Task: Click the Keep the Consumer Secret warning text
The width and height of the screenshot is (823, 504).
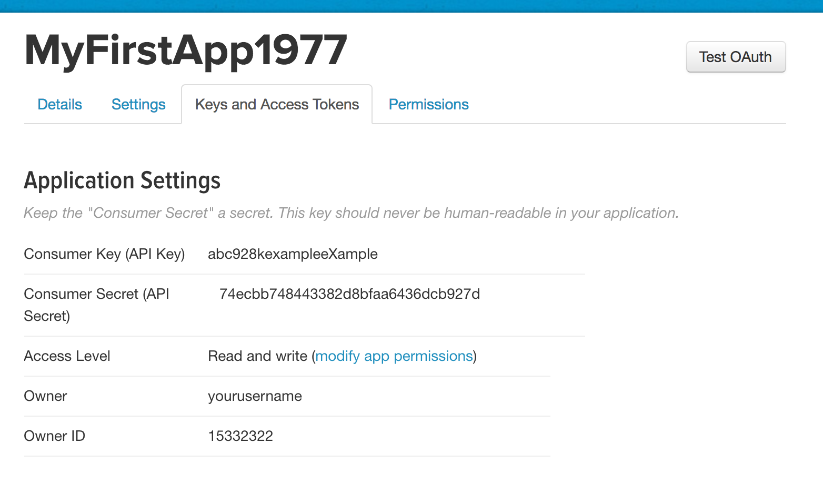Action: [x=351, y=213]
